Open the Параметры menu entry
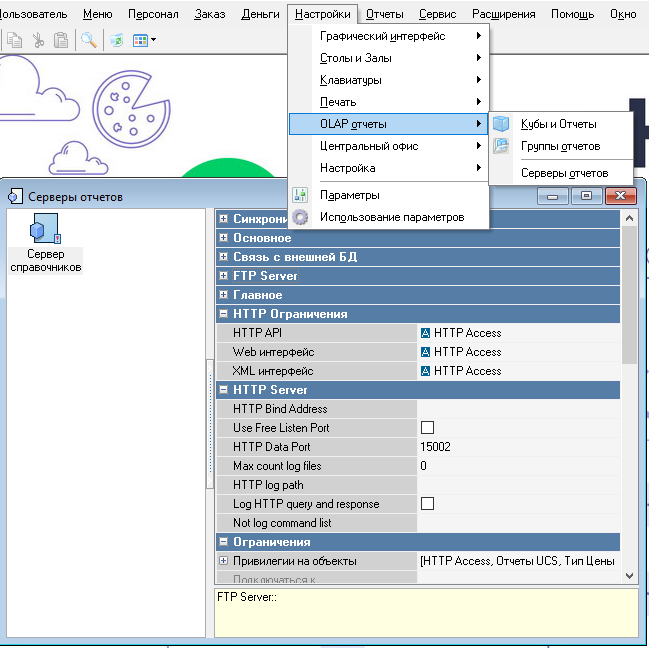 tap(349, 195)
